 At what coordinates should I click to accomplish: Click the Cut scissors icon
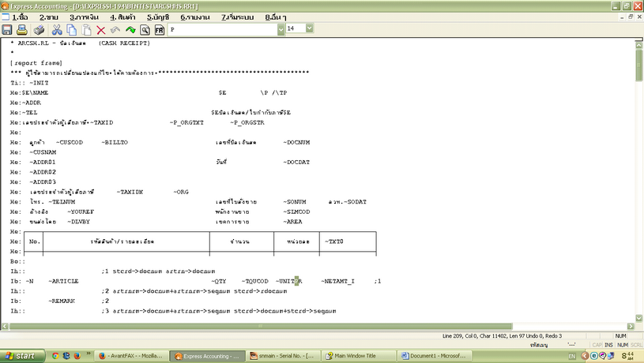[57, 29]
